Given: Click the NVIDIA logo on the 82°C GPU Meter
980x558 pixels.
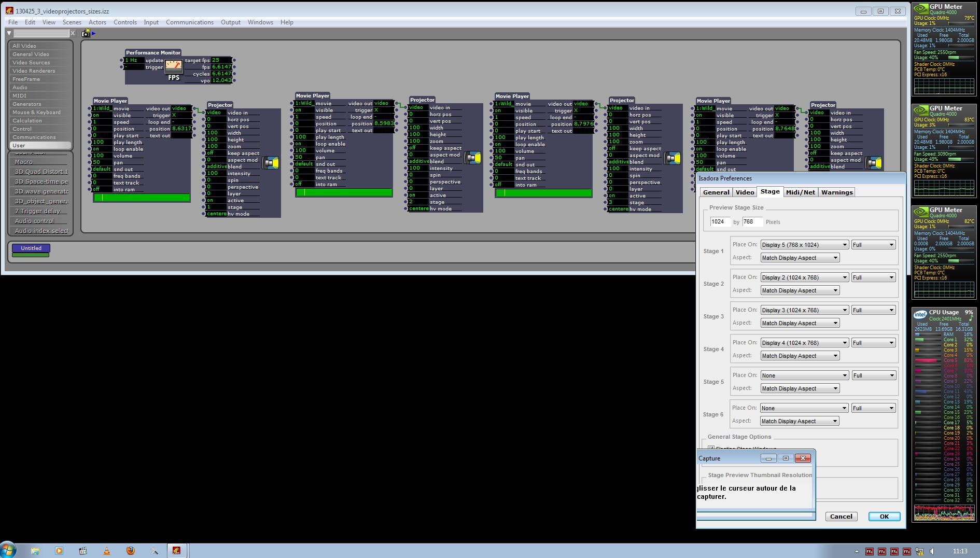Looking at the screenshot, I should click(x=920, y=212).
